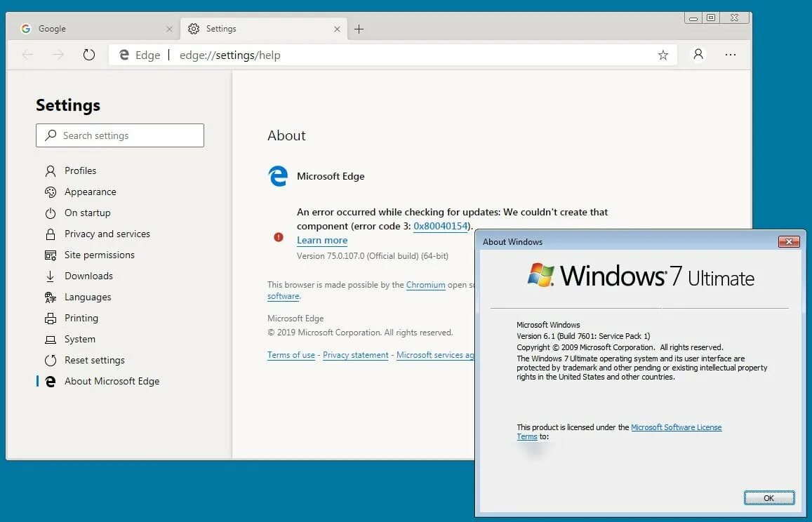Close the About Windows dialog
This screenshot has height=522, width=812.
(x=789, y=241)
